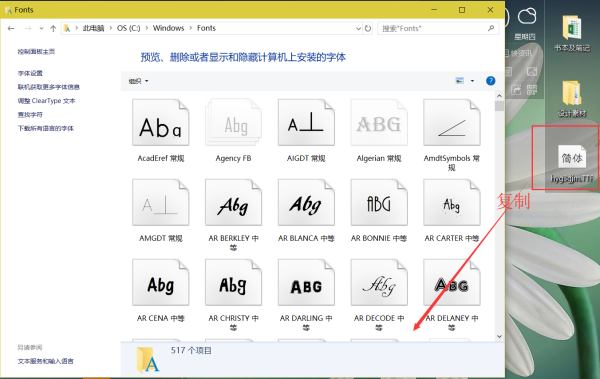Click the font list scrollbar thumb
Image resolution: width=600 pixels, height=379 pixels.
pyautogui.click(x=499, y=106)
